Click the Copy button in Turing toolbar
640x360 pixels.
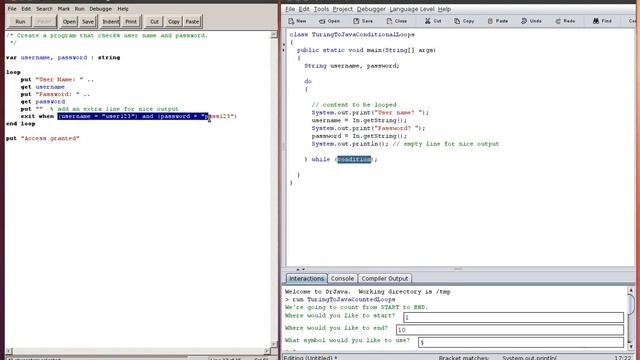[x=173, y=22]
